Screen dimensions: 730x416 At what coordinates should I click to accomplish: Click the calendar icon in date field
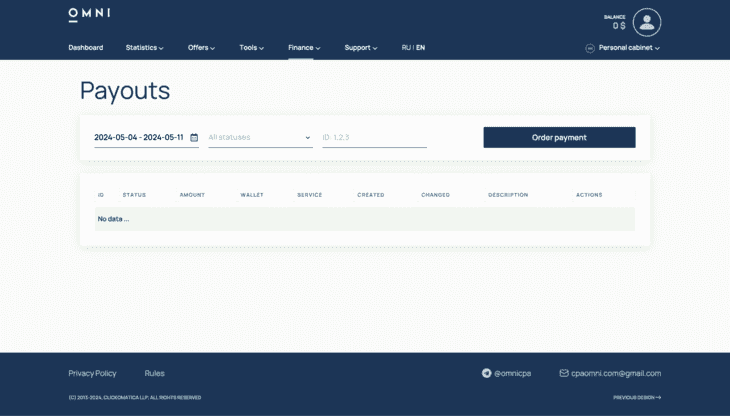point(194,137)
